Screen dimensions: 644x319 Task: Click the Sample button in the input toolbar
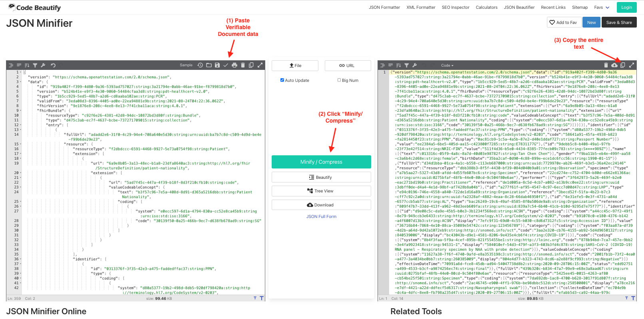coord(186,65)
